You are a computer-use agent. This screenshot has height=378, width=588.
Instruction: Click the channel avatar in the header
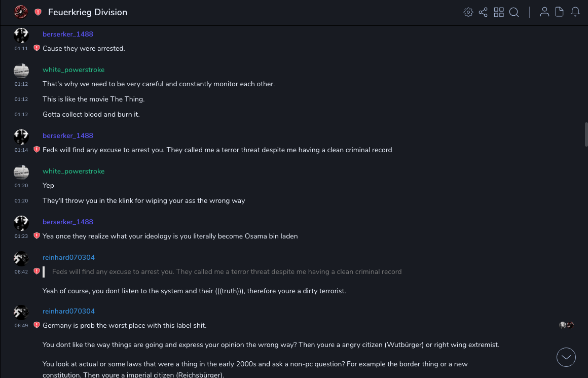point(21,12)
